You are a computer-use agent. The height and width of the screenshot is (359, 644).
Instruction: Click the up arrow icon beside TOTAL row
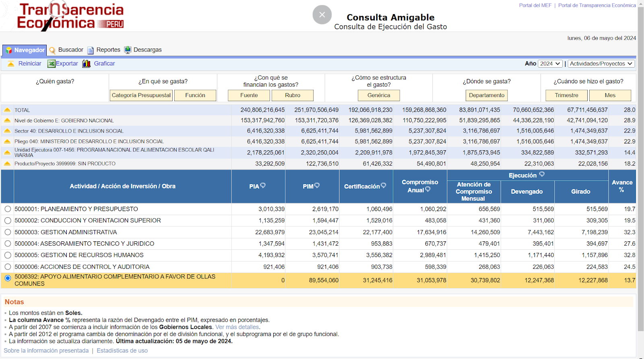click(x=7, y=110)
